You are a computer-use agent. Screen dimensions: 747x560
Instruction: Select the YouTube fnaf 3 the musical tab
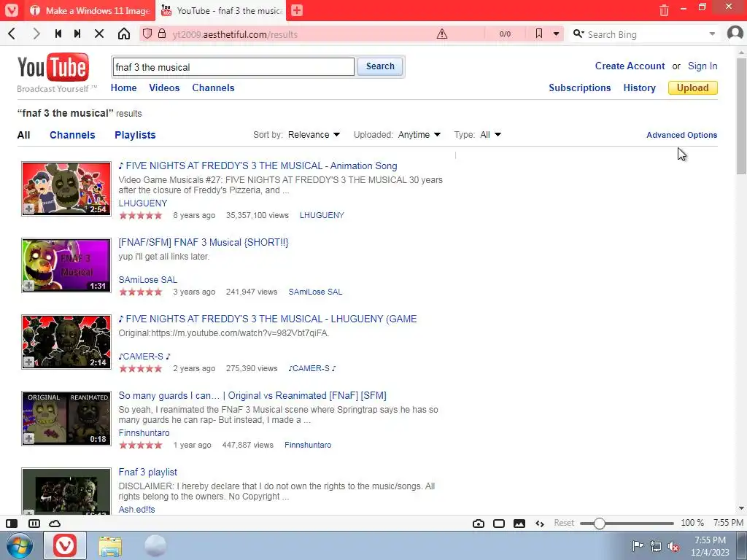222,10
